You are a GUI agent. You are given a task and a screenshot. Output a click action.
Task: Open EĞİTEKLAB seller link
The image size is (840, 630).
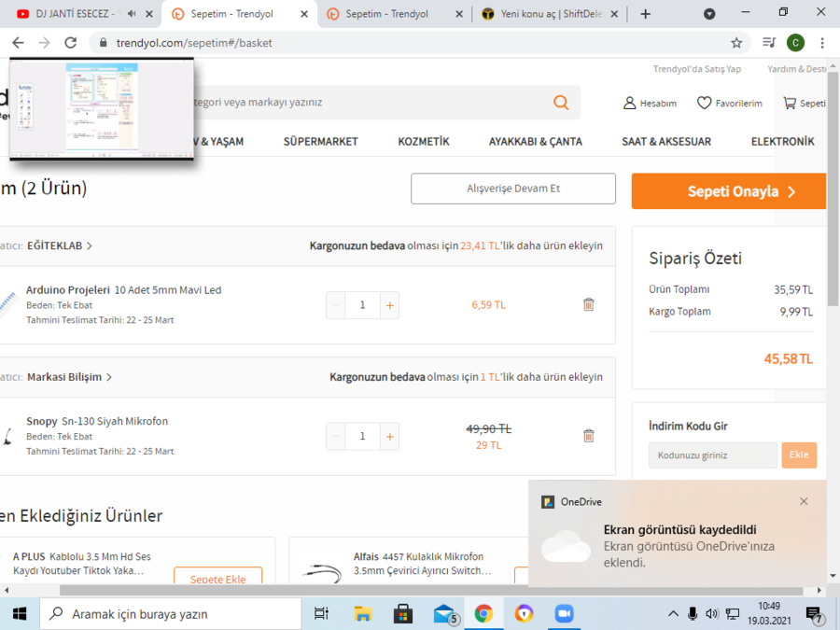point(60,245)
